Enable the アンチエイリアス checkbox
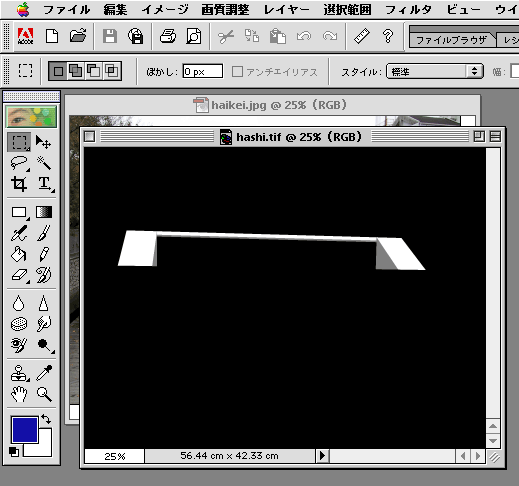 tap(237, 71)
